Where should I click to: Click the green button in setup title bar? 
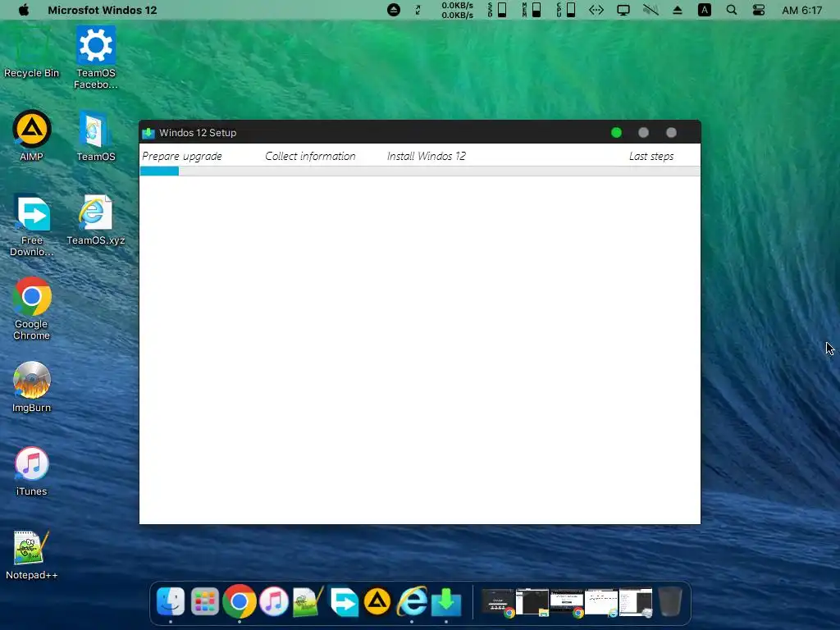tap(616, 132)
